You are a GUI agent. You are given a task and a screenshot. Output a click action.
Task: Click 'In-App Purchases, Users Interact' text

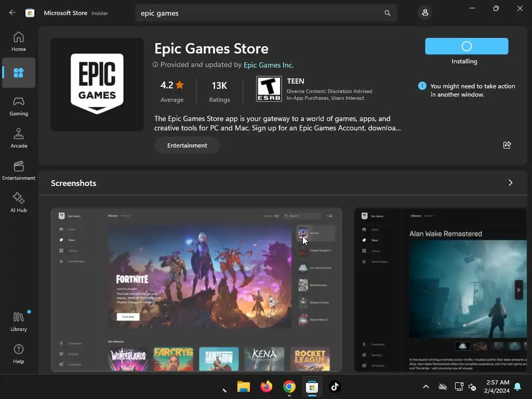click(x=325, y=98)
